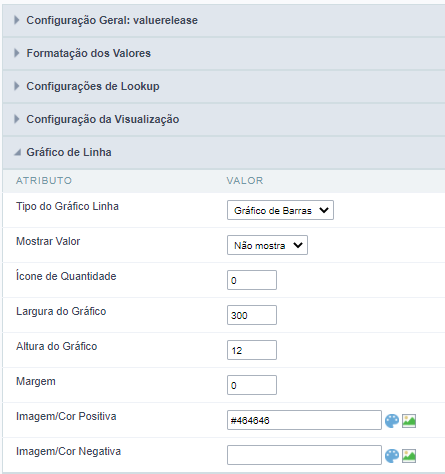This screenshot has height=474, width=445.
Task: Click the Gráfico de Linha header title
Action: point(69,152)
